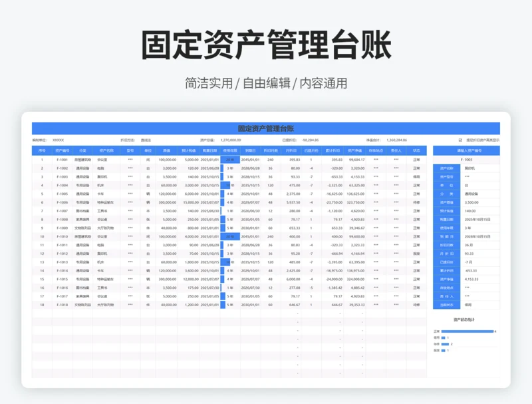
Task: Click the accumulated depreciation cell -16,625.00
Action: tap(334, 194)
